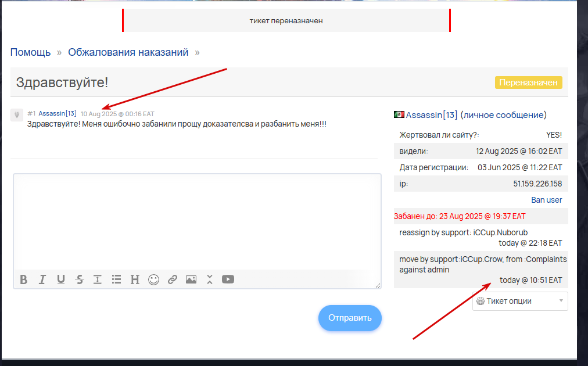Open the Assassin[13] profile in the sidebar
Image resolution: width=588 pixels, height=366 pixels.
[432, 115]
